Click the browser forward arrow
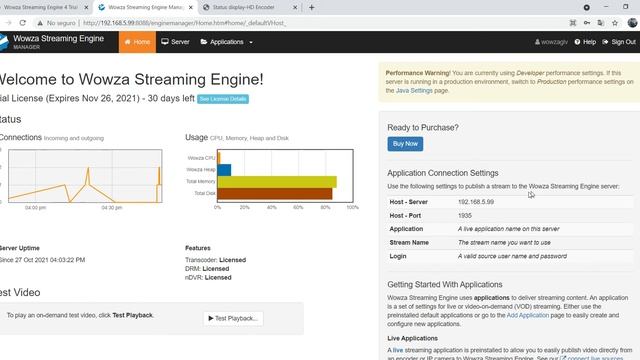The width and height of the screenshot is (640, 360). pos(8,23)
